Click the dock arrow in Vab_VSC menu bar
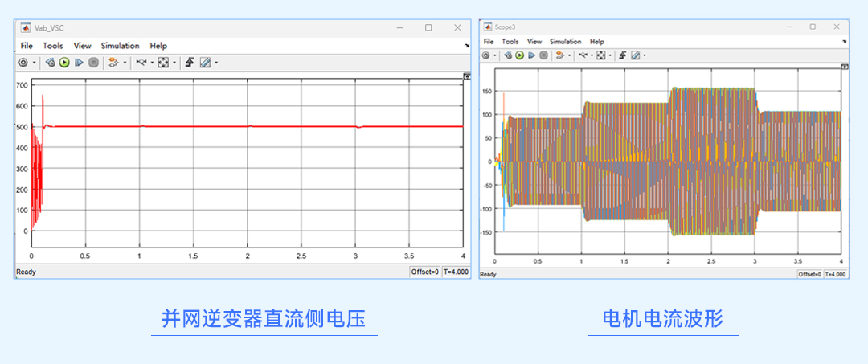The image size is (868, 364). (x=467, y=47)
